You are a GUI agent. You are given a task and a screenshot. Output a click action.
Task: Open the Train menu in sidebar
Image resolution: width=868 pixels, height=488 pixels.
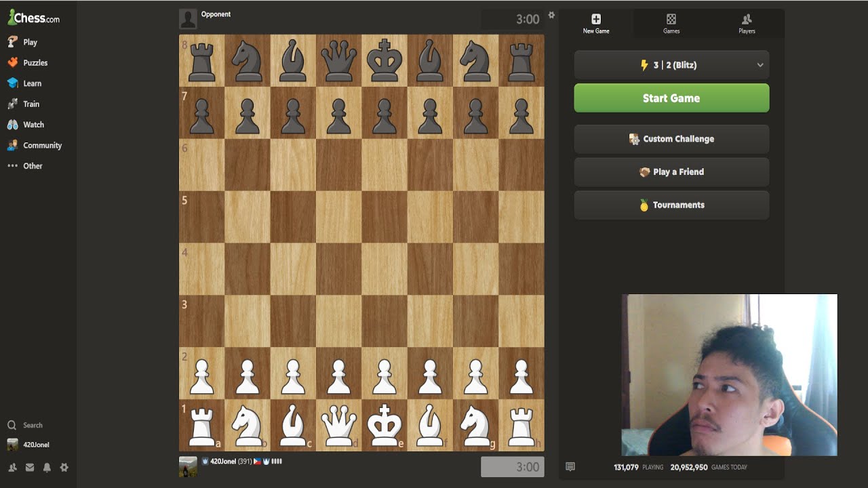pos(23,104)
